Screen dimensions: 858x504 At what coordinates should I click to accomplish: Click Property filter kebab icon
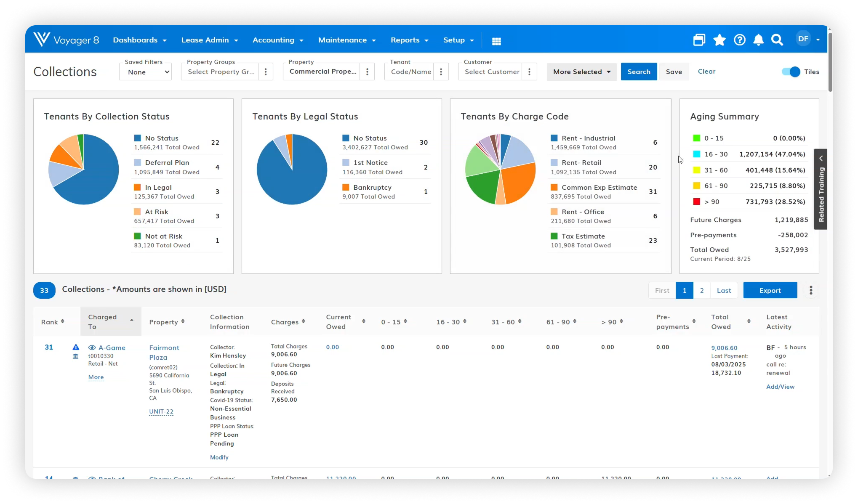(x=367, y=72)
